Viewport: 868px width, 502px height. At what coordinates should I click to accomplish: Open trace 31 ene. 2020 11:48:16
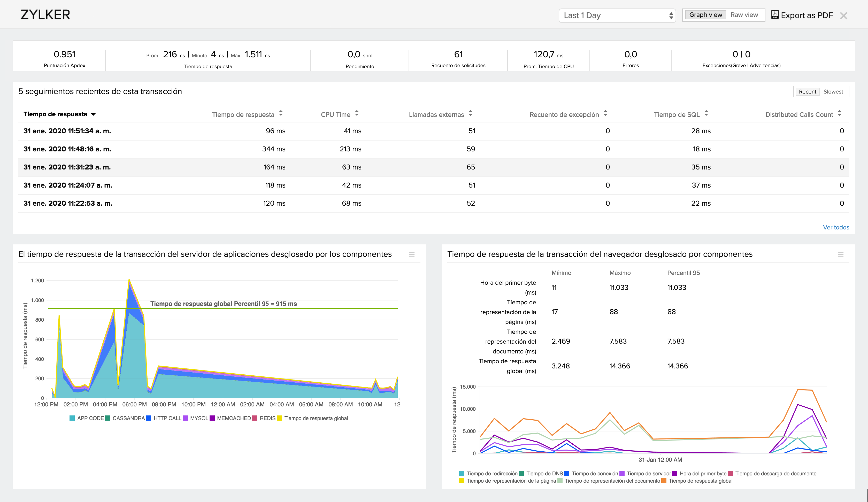pyautogui.click(x=67, y=149)
